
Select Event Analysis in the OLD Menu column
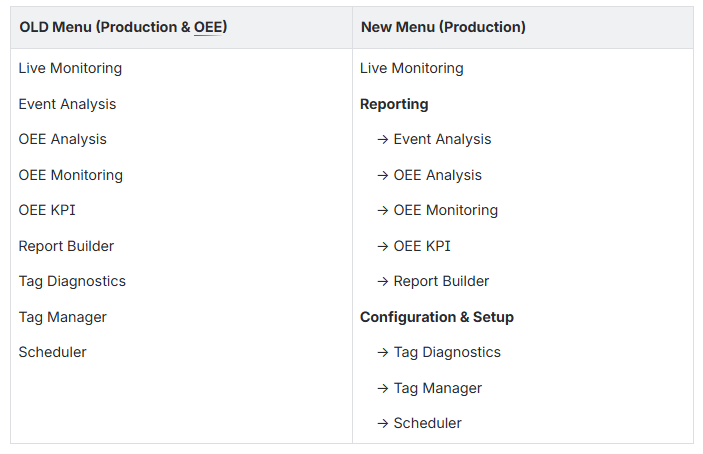[67, 104]
